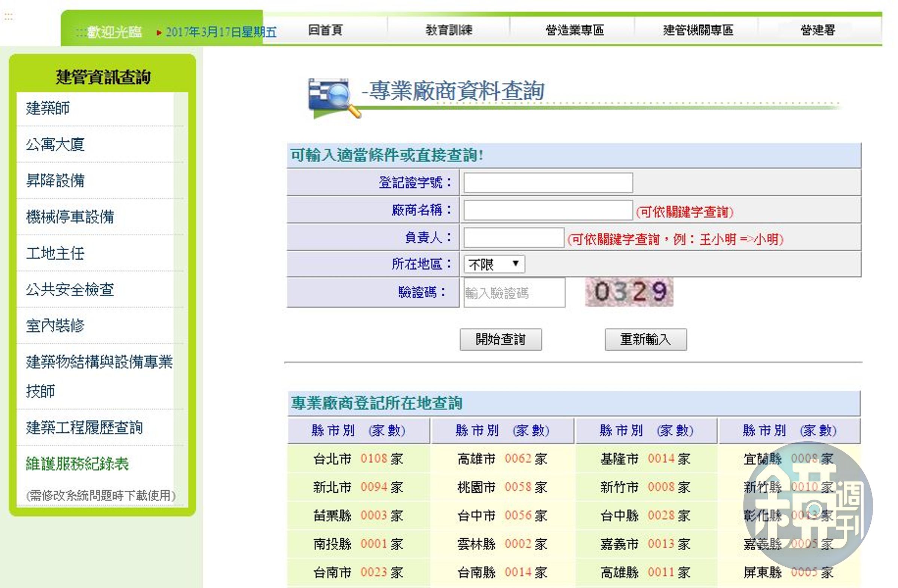Select the 台南市 0023 家 entry

[358, 572]
